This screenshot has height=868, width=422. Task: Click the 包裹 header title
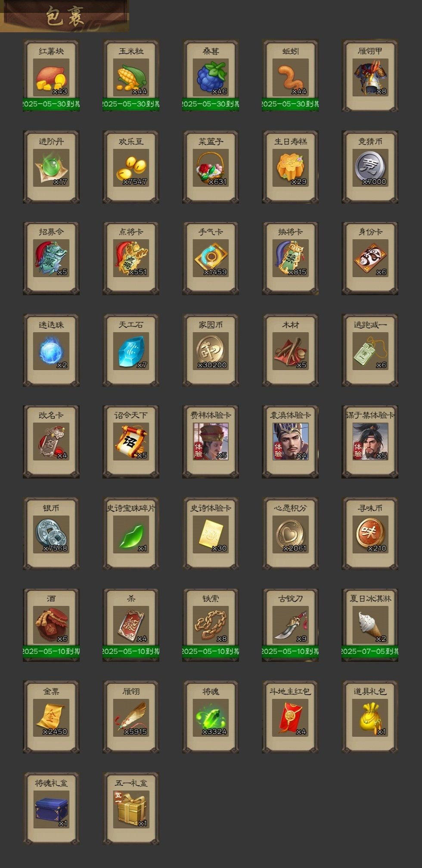[65, 16]
